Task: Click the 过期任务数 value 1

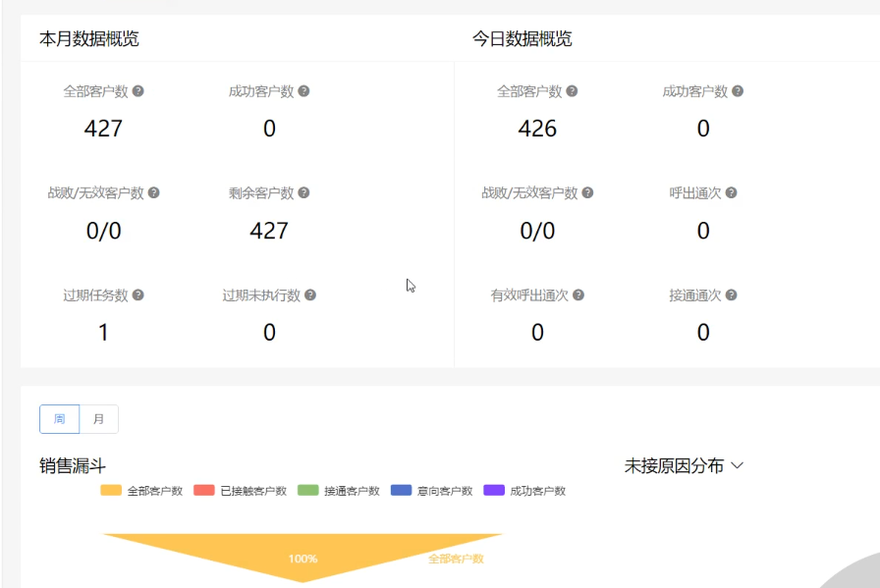Action: pyautogui.click(x=103, y=332)
